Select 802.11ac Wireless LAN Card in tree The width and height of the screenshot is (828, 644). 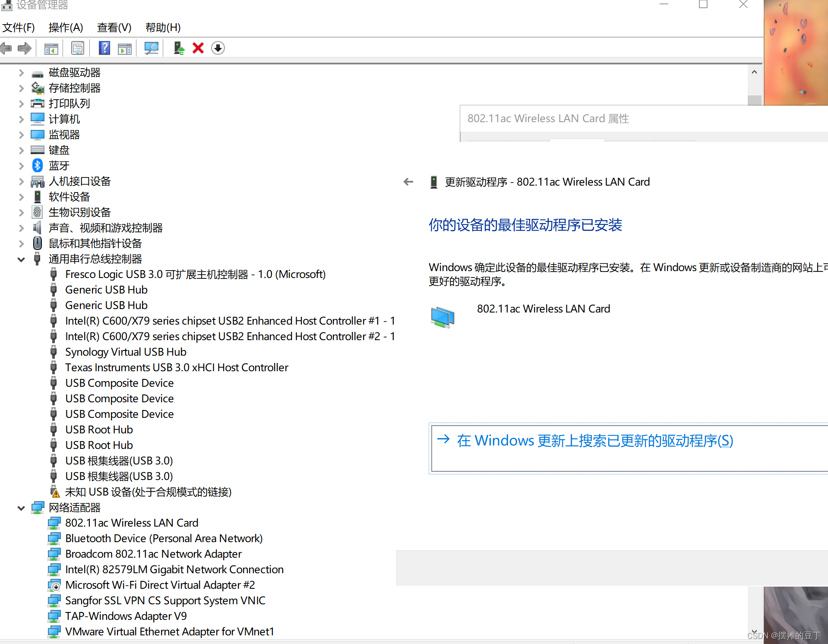point(132,523)
